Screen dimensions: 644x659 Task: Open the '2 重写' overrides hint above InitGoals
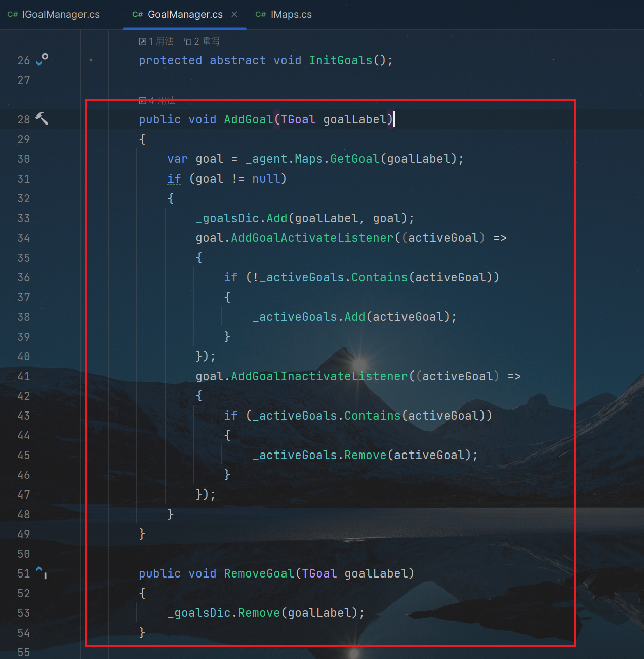click(202, 42)
